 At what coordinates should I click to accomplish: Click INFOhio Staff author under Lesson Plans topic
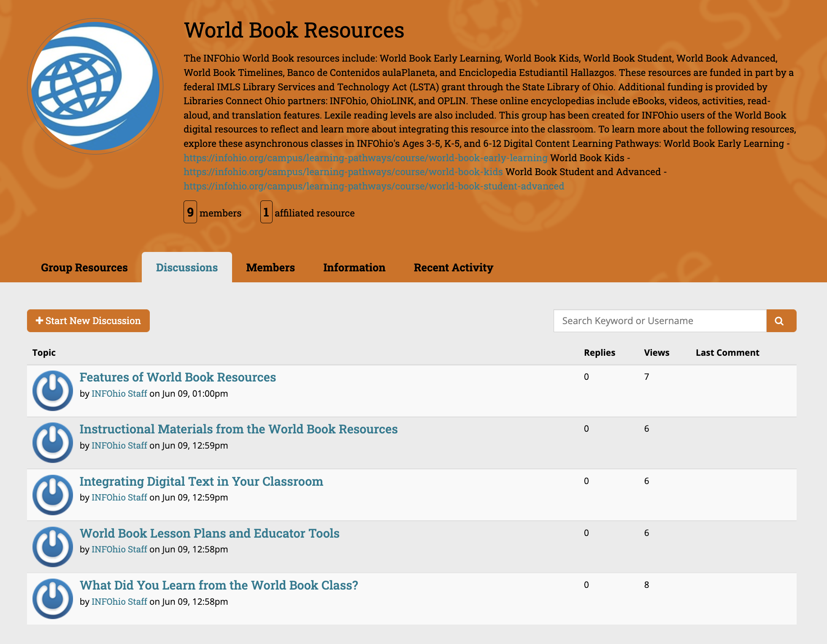(x=119, y=549)
